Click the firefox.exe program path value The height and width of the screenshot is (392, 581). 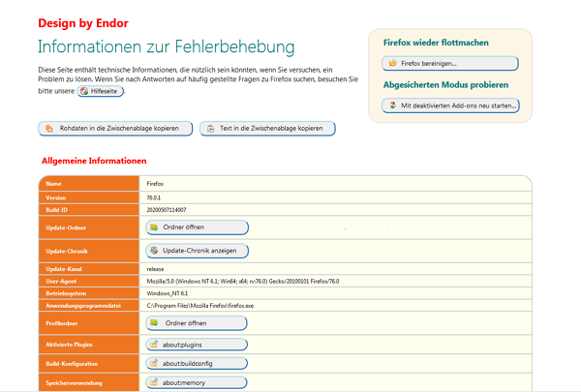point(200,306)
